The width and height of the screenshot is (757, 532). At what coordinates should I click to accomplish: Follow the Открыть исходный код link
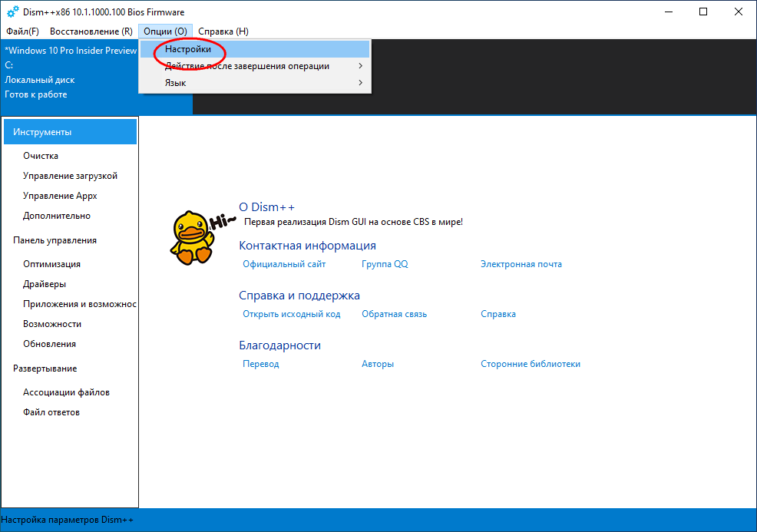point(291,314)
